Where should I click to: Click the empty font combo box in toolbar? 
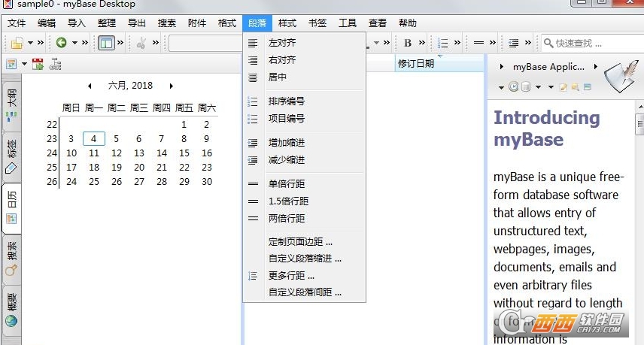click(205, 43)
